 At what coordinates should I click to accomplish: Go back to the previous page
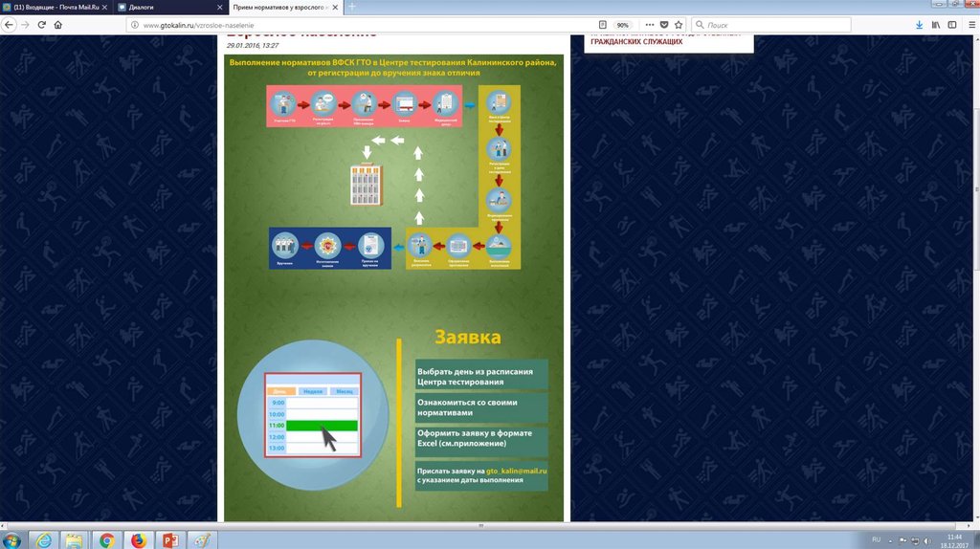tap(9, 25)
